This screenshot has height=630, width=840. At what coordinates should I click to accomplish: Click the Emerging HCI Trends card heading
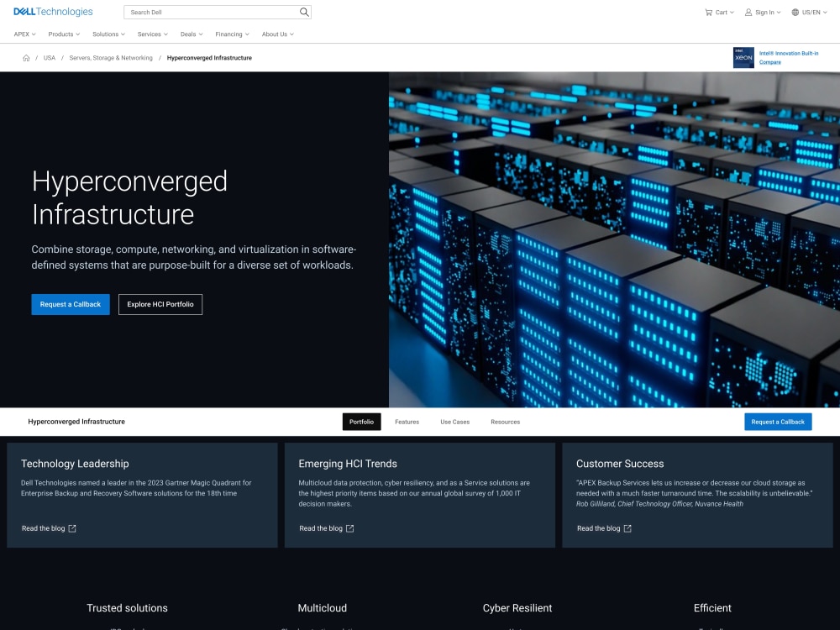(348, 464)
